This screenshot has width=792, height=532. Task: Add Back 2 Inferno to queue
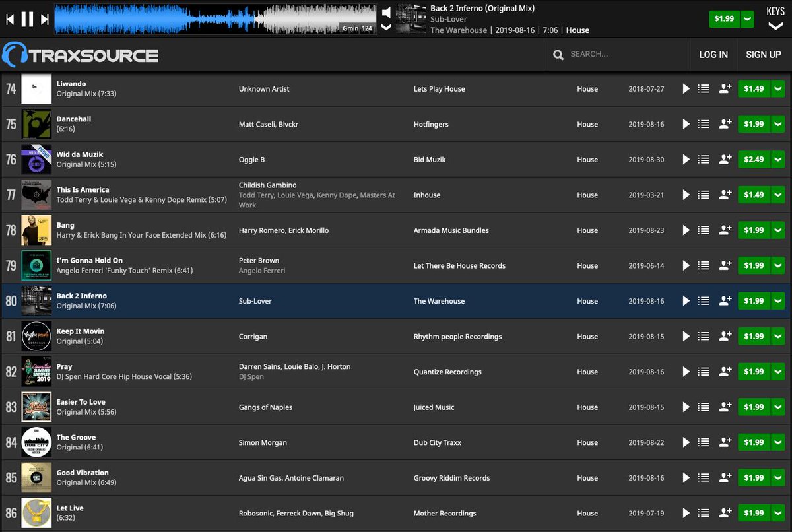(704, 301)
